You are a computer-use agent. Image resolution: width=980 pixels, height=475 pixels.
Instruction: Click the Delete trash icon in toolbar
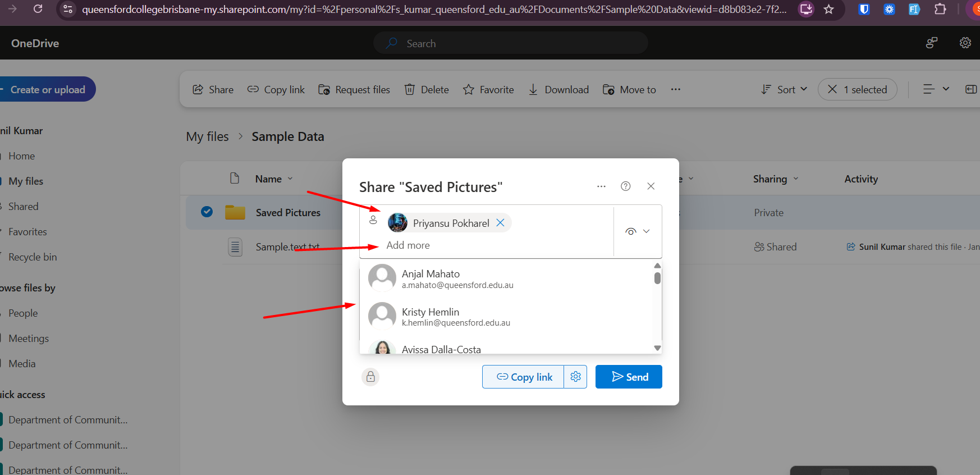pos(410,90)
